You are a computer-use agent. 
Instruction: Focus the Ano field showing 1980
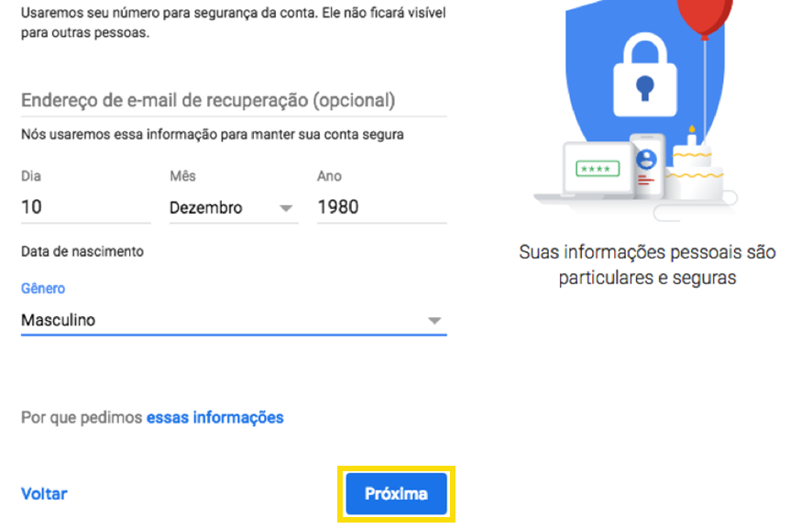381,207
